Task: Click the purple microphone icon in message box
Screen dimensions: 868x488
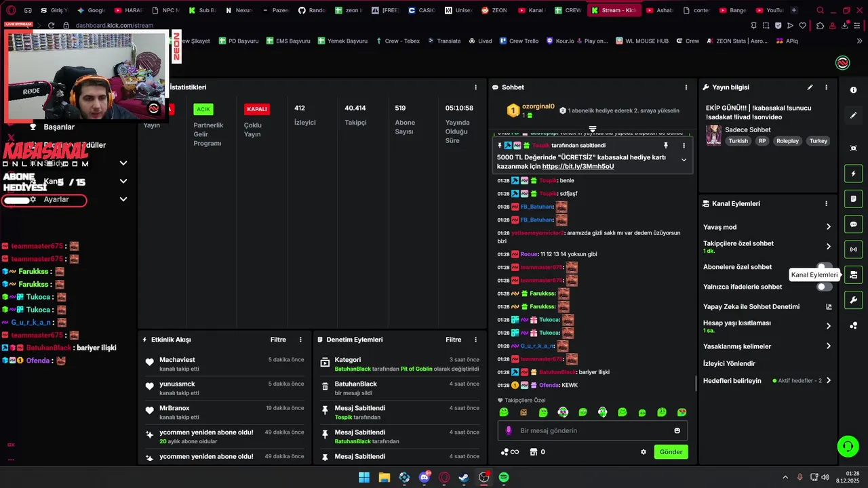Action: (509, 430)
